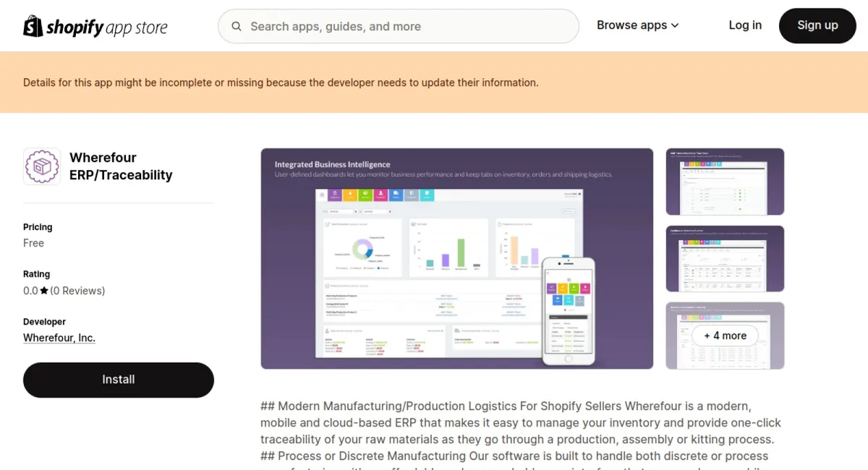Click the Wherefour box app icon

coord(42,166)
